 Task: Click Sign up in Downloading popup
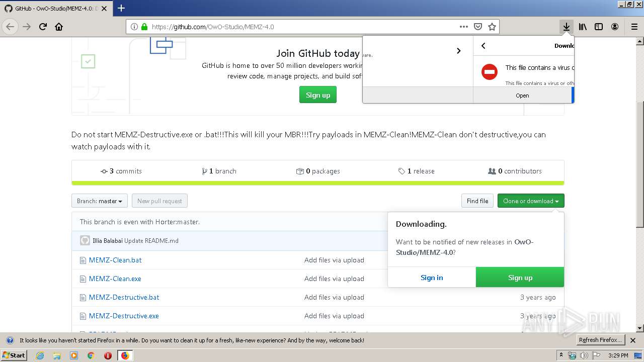[520, 278]
